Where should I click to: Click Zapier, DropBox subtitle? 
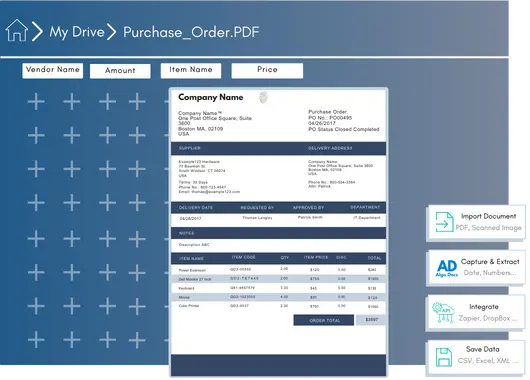click(x=487, y=318)
